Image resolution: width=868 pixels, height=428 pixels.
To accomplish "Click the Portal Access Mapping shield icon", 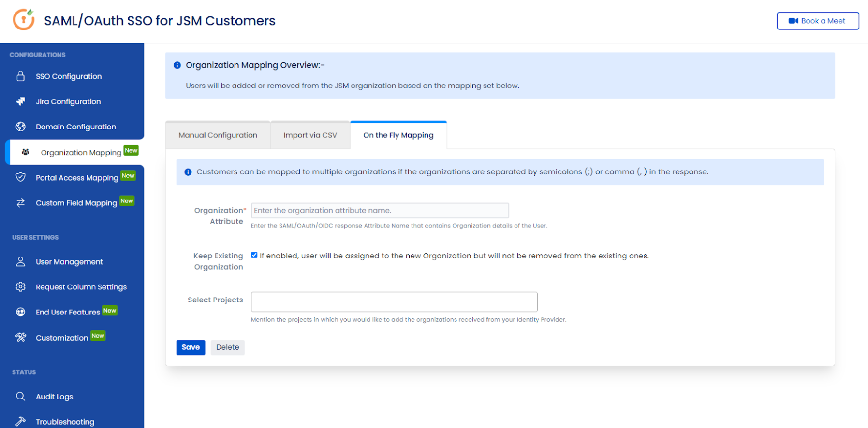I will [x=20, y=177].
